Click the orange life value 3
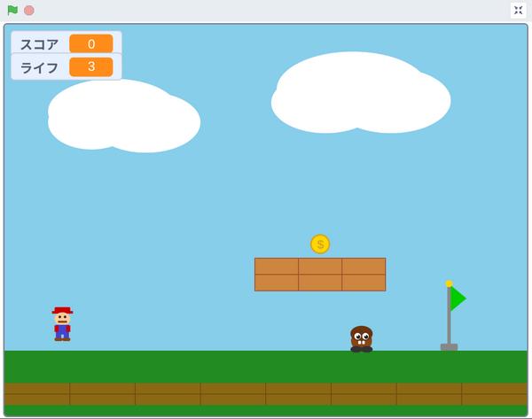 90,67
